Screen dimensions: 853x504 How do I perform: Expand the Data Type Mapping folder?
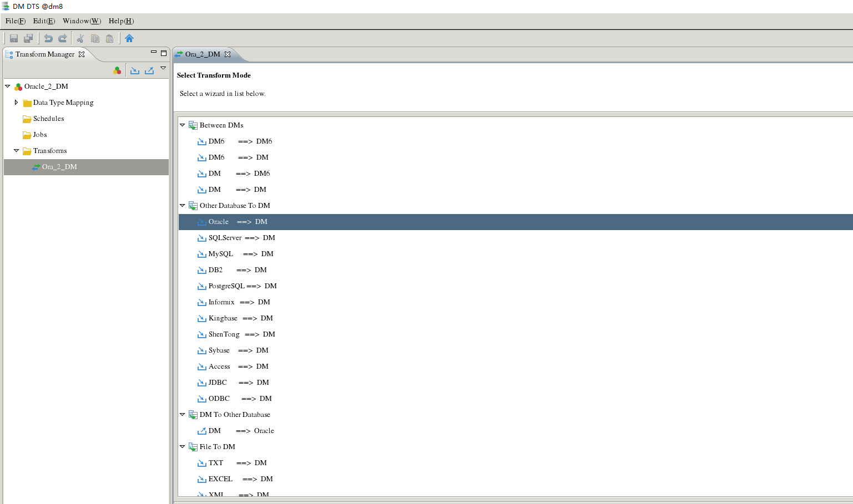(16, 103)
